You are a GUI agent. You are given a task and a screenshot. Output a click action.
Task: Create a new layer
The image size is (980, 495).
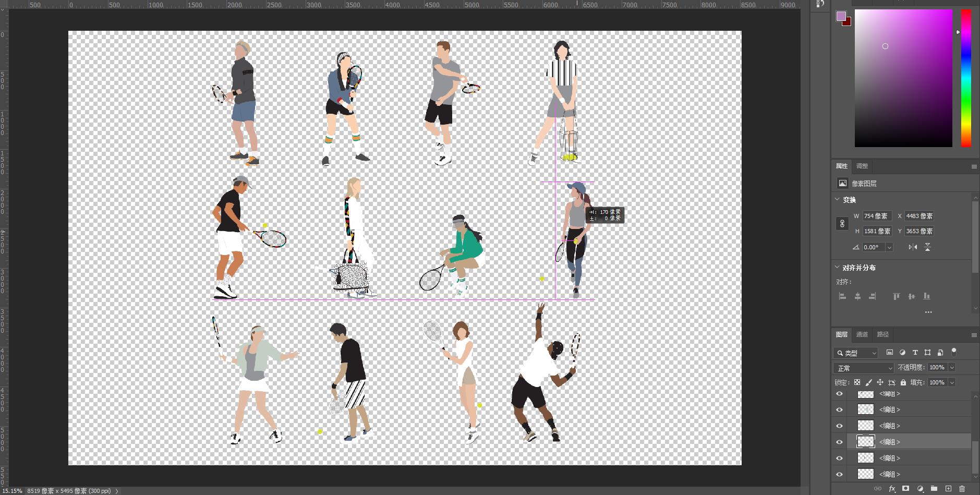tap(948, 489)
